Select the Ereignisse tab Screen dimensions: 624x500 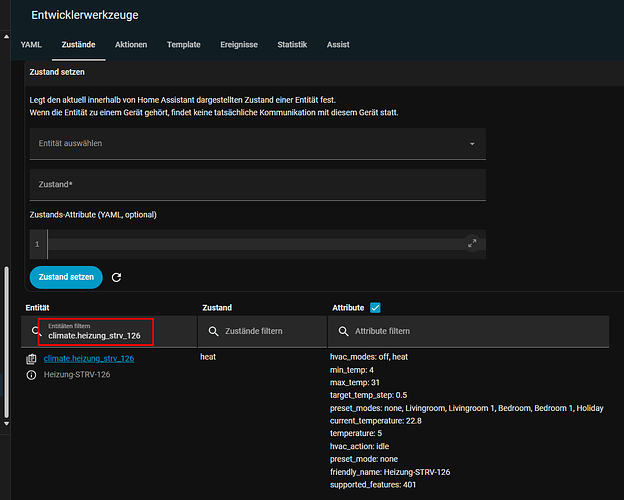click(x=239, y=45)
